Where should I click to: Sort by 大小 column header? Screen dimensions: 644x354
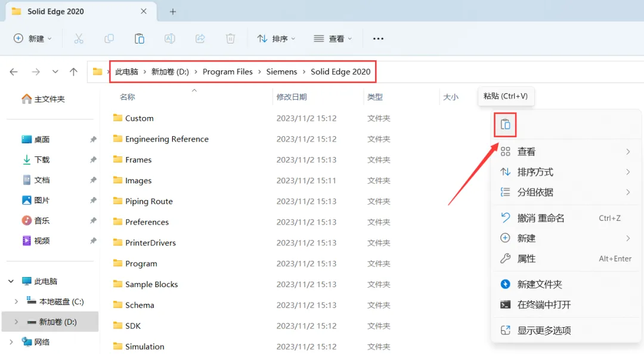[x=451, y=97]
